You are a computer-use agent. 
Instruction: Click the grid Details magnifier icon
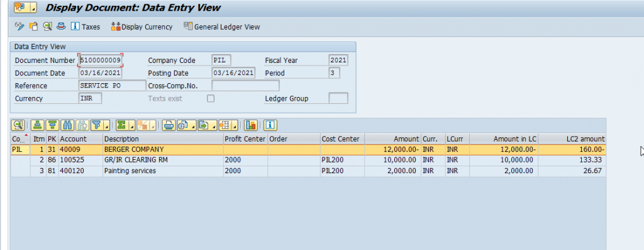pos(18,125)
